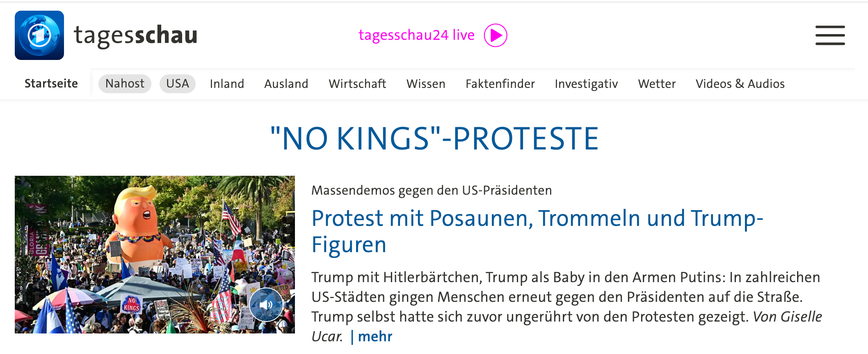Open the Inland section
Viewport: 868px width, 354px height.
click(x=227, y=84)
